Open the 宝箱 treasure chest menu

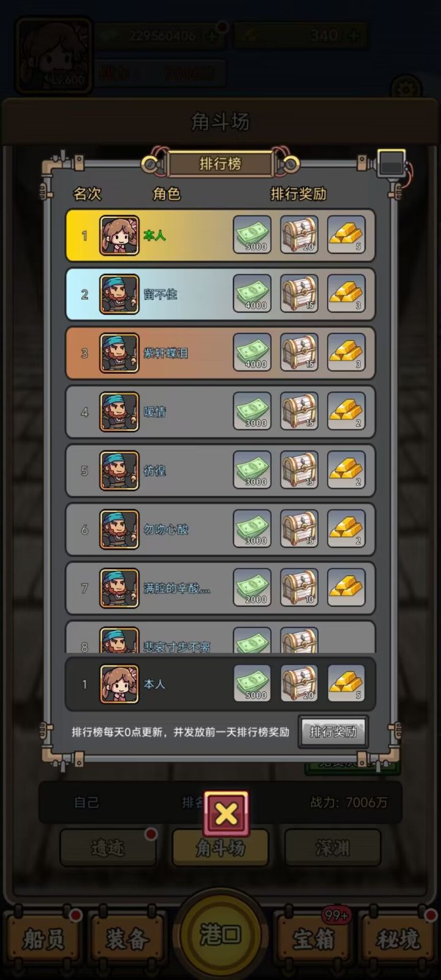[x=314, y=939]
